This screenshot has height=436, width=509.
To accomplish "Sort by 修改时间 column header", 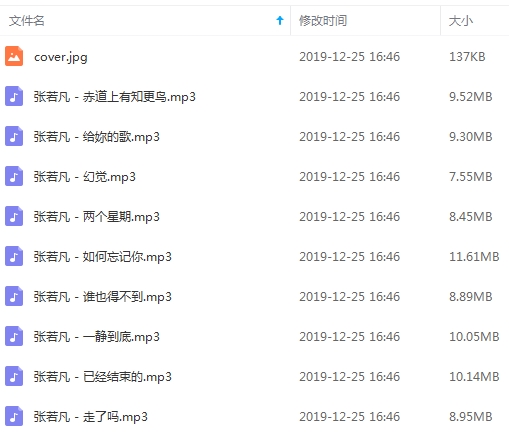I will [323, 21].
